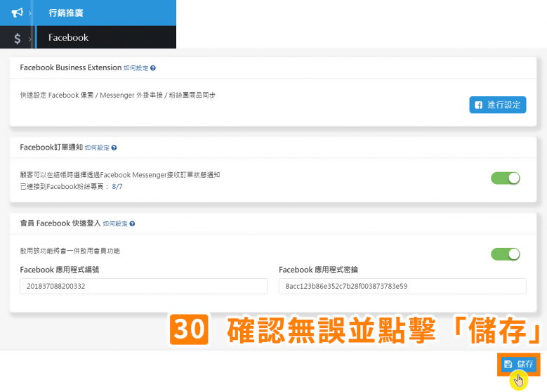Focus the Facebook 應用程式密鑰 field
The height and width of the screenshot is (392, 547).
coord(402,286)
